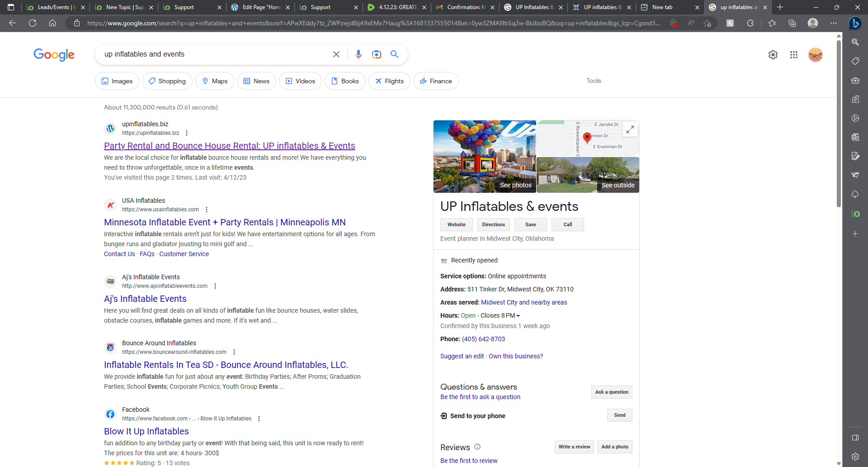Open Party Rental and Bounce House Rental result
The image size is (868, 467).
pos(230,146)
